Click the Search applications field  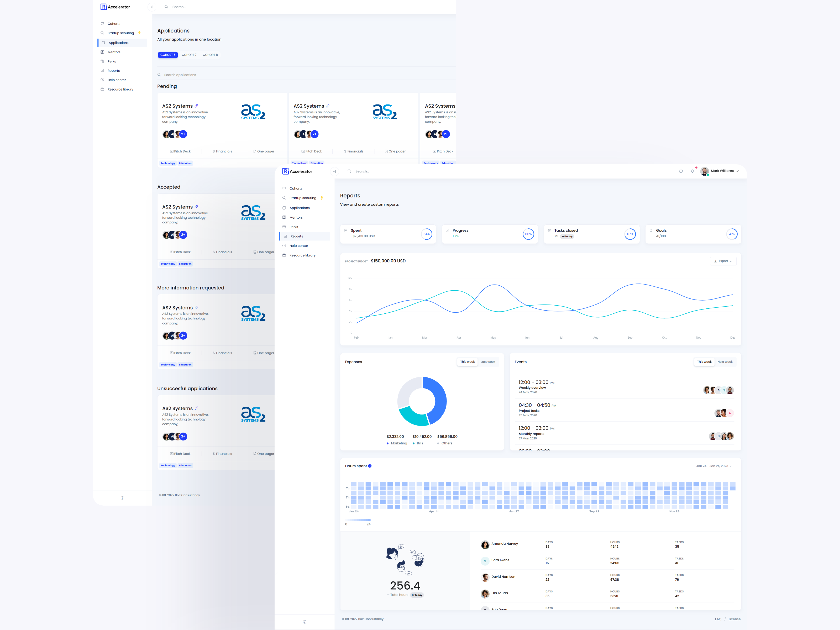click(x=306, y=75)
